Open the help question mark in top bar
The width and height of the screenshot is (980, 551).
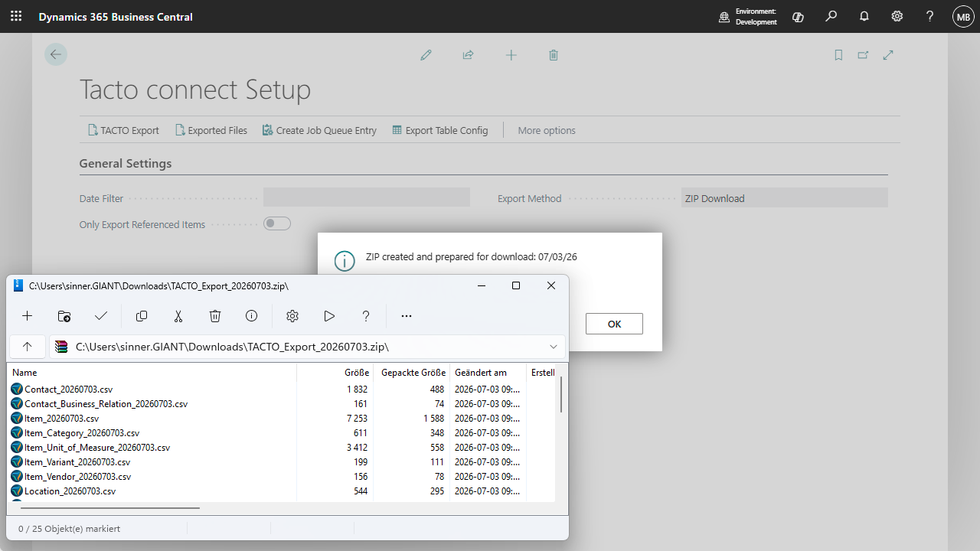point(929,16)
